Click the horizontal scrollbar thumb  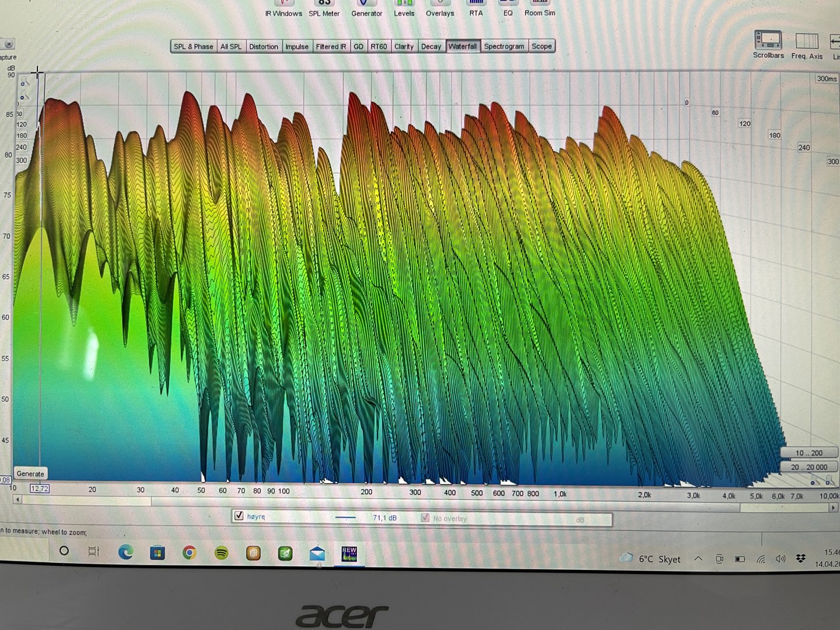tap(446, 505)
